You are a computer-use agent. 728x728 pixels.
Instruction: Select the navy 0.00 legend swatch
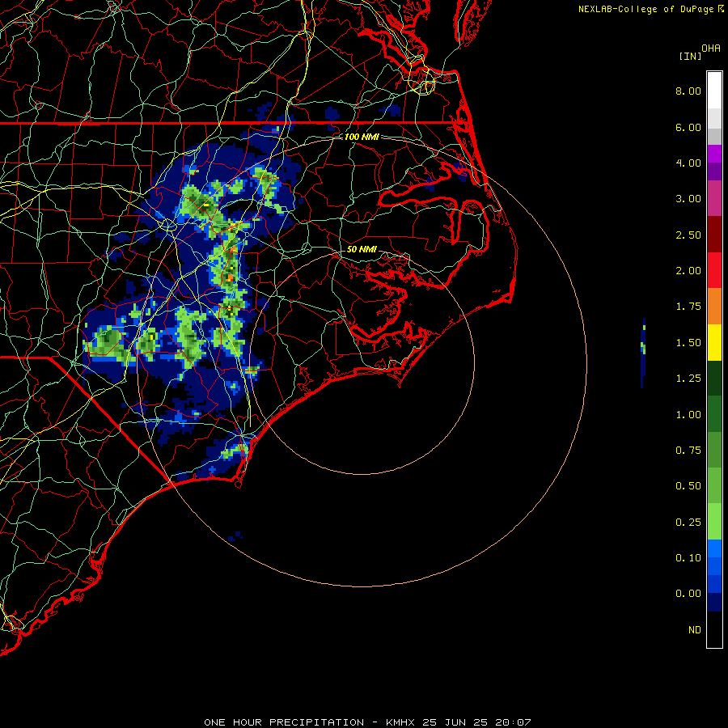point(714,603)
